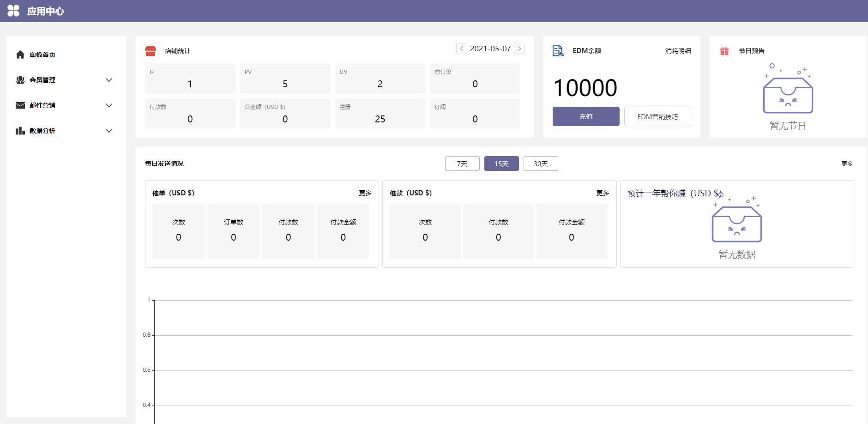Viewport: 868px width, 424px height.
Task: Click the 充值 recharge button
Action: point(586,116)
